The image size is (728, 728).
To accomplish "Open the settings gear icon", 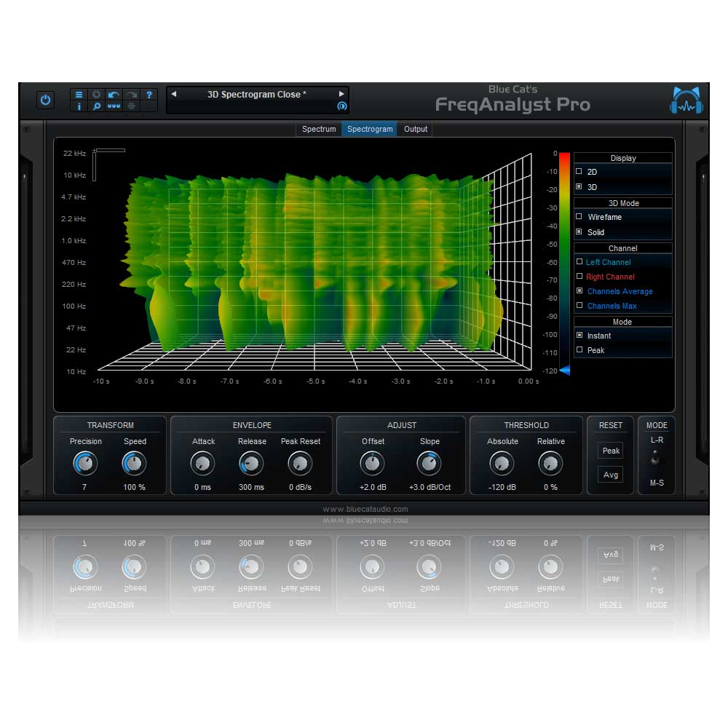I will [x=96, y=94].
